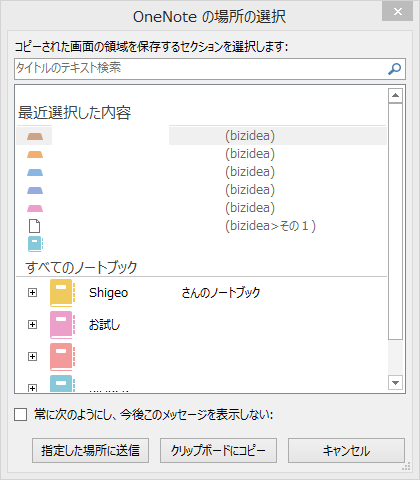Viewport: 420px width, 480px height.
Task: Expand the red notebook node
Action: click(x=32, y=357)
